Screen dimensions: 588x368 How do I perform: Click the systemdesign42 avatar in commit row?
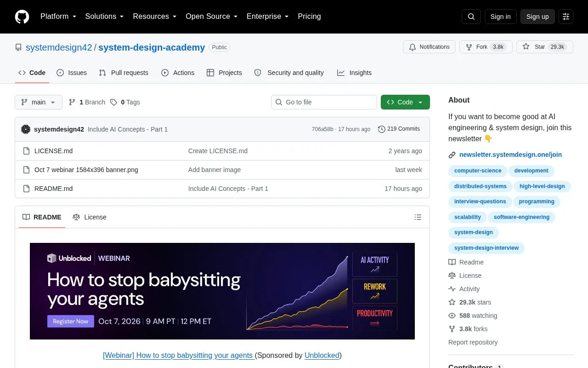tap(26, 129)
